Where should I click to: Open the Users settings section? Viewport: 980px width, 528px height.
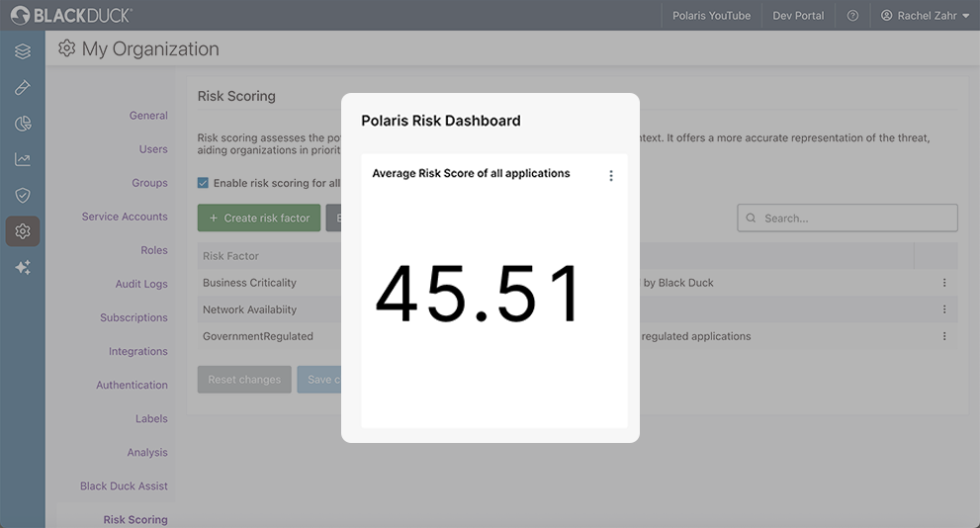pos(153,149)
